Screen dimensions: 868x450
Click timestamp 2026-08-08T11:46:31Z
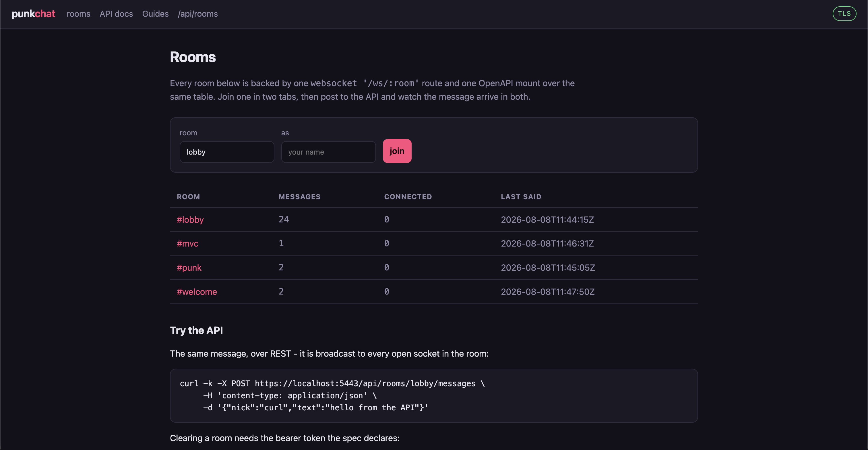point(547,244)
